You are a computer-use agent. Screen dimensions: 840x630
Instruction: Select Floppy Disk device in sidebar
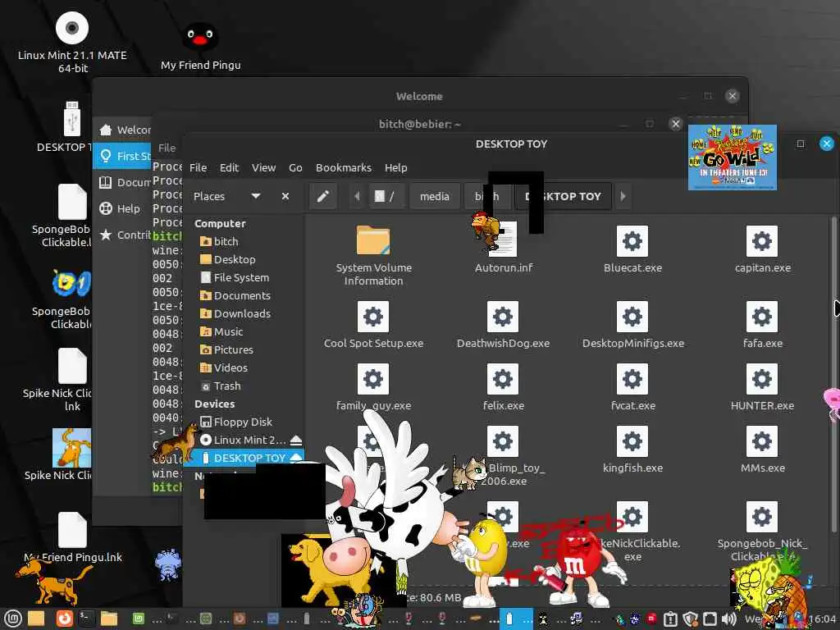click(244, 422)
